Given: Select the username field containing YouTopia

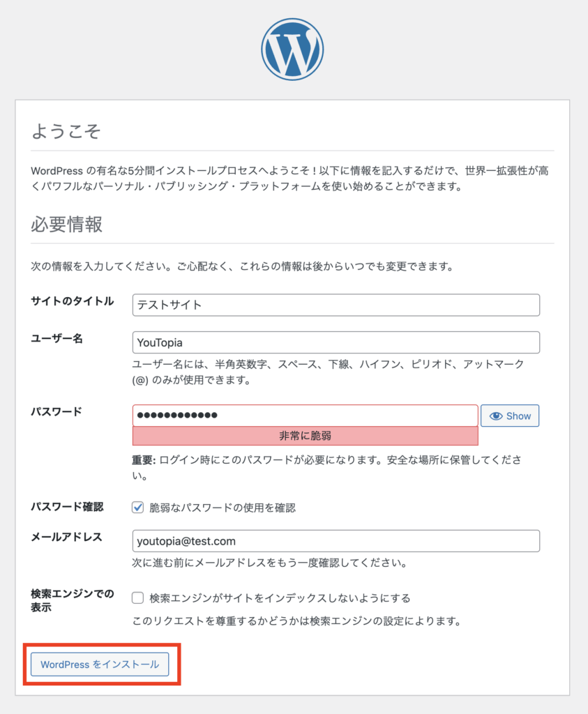Looking at the screenshot, I should [x=336, y=342].
